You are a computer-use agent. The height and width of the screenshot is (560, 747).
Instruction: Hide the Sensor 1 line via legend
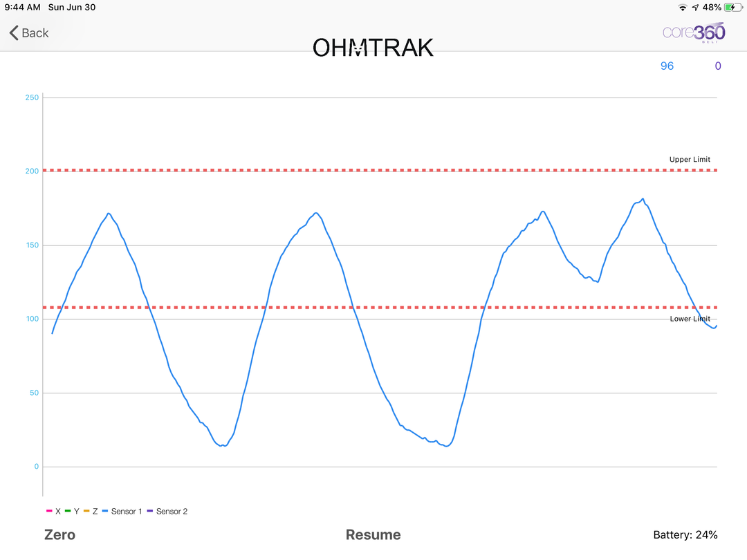pyautogui.click(x=122, y=512)
